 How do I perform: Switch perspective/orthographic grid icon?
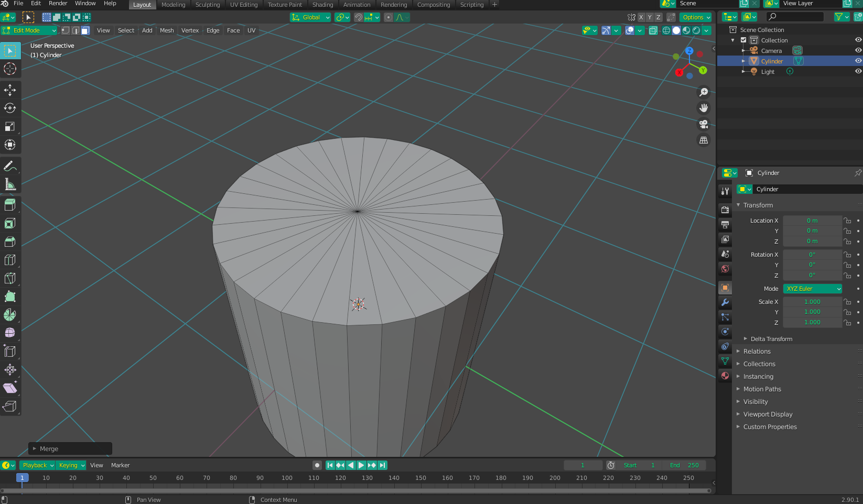[704, 140]
